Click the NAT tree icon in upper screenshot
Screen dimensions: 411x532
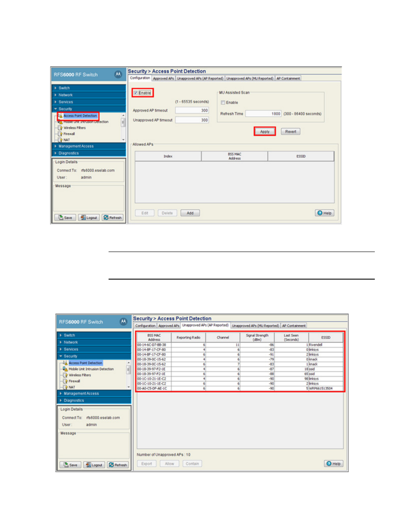tap(60, 140)
